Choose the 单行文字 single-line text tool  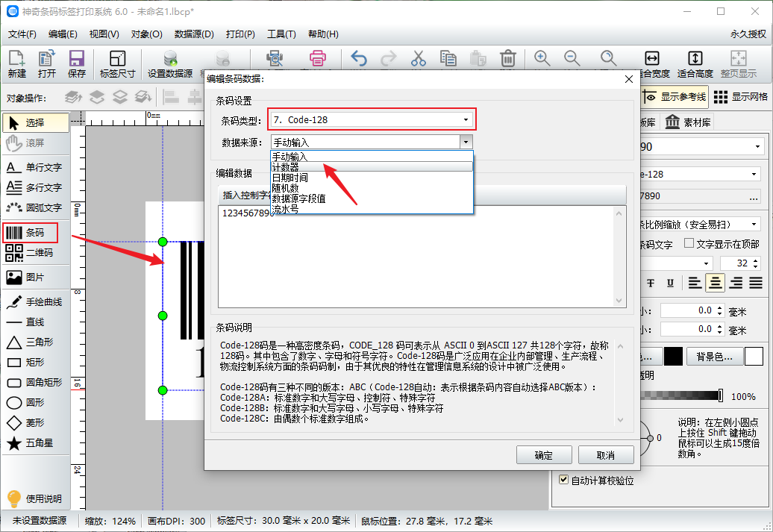(36, 168)
